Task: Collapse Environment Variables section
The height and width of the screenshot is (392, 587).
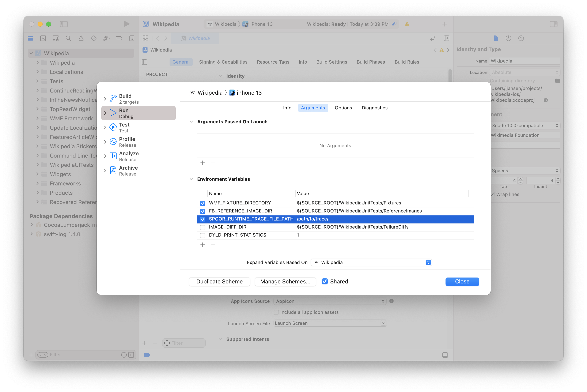Action: click(x=191, y=179)
